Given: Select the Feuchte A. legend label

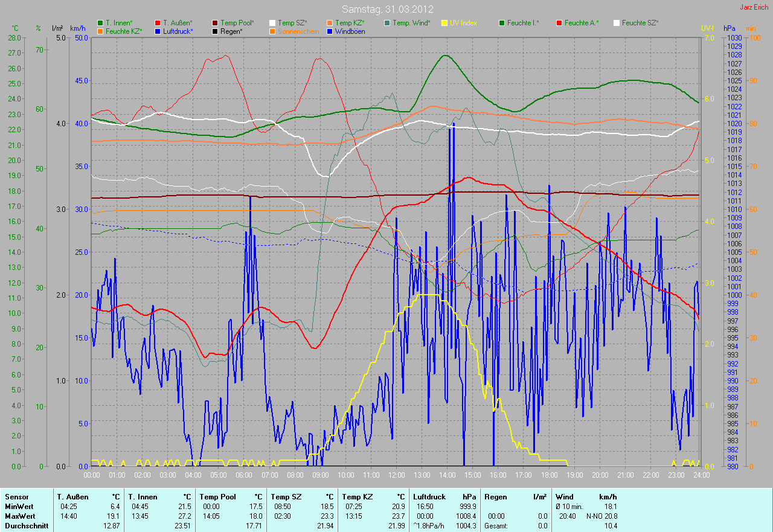Looking at the screenshot, I should 582,23.
